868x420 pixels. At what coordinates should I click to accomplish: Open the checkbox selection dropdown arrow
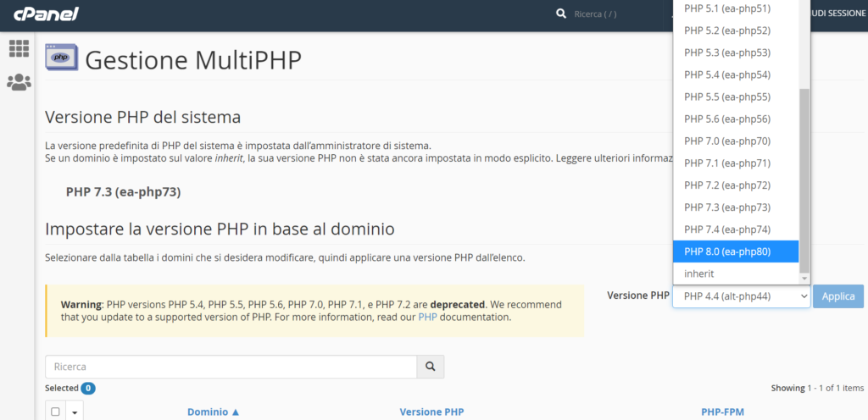click(74, 412)
